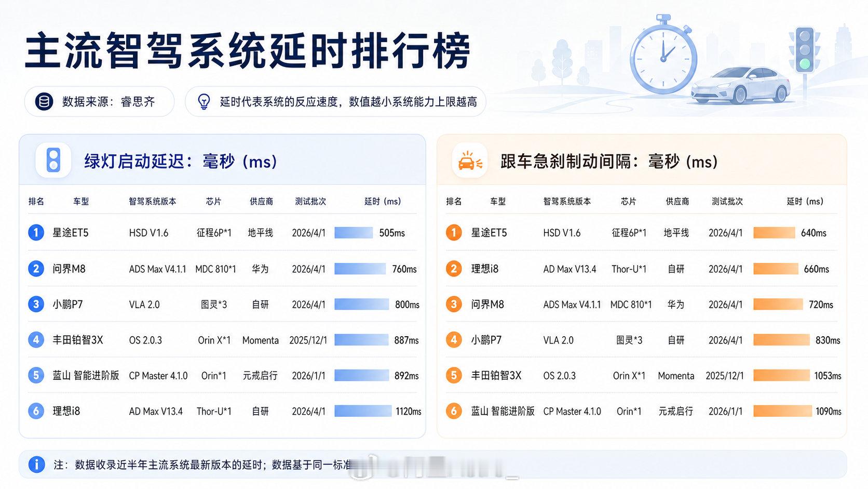This screenshot has height=489, width=868.
Task: Click blue rank 3 badge for 小鹏P7
Action: 36,304
